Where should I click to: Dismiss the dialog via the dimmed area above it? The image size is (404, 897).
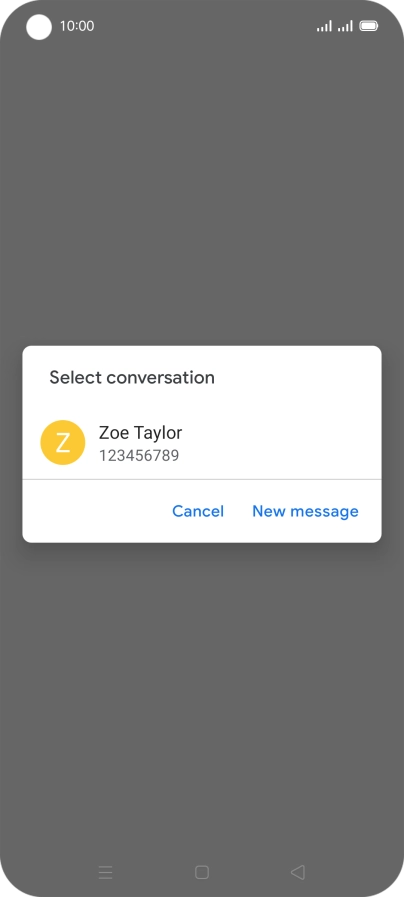(202, 189)
